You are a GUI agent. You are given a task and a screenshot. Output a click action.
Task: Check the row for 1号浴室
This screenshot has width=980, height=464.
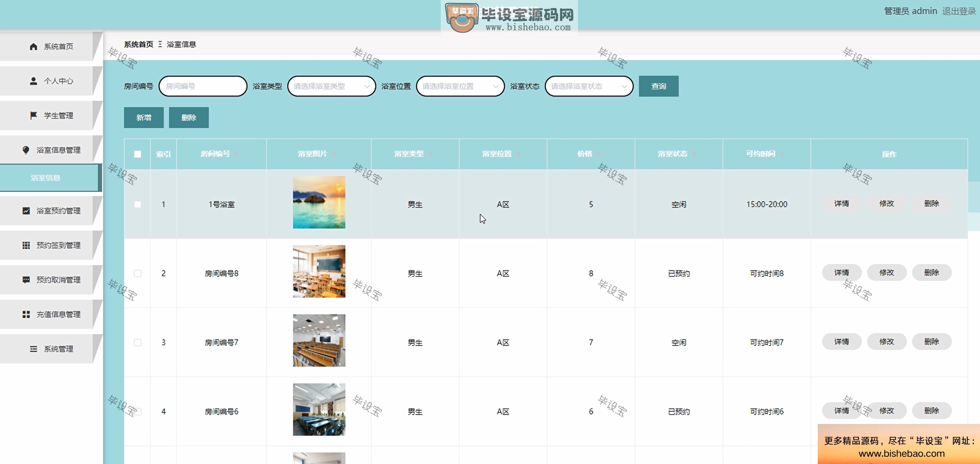pos(137,204)
